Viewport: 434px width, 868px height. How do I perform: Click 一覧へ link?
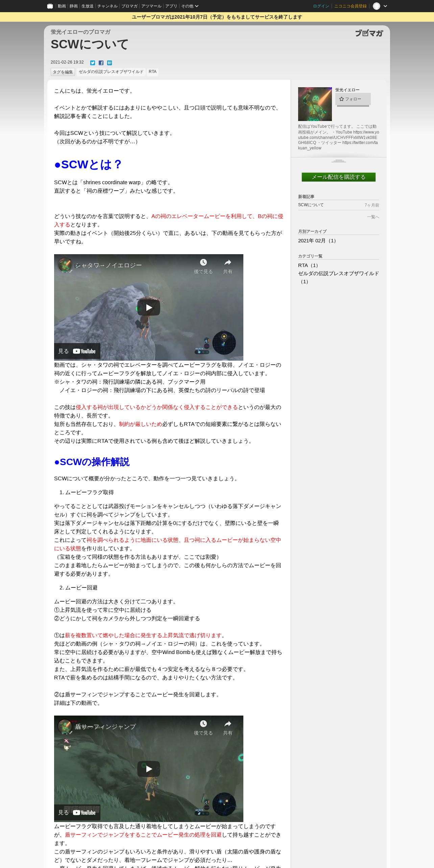(x=373, y=217)
